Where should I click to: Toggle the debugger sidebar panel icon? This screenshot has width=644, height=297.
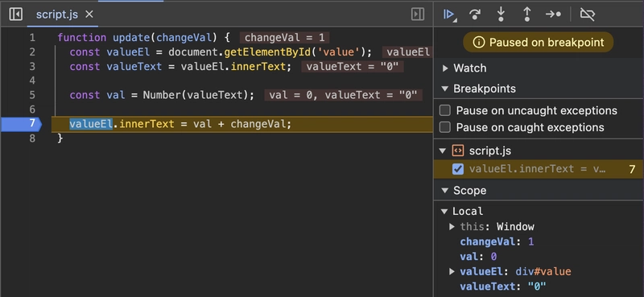click(418, 14)
